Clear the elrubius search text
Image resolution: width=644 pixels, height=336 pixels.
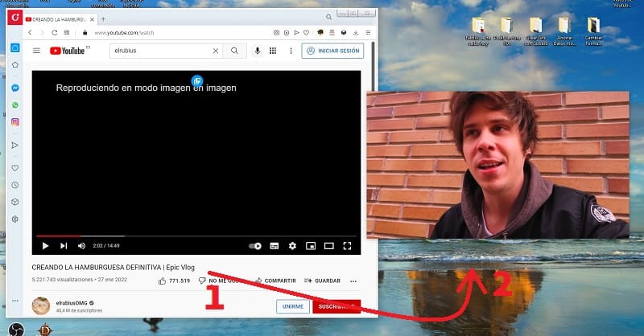point(216,51)
